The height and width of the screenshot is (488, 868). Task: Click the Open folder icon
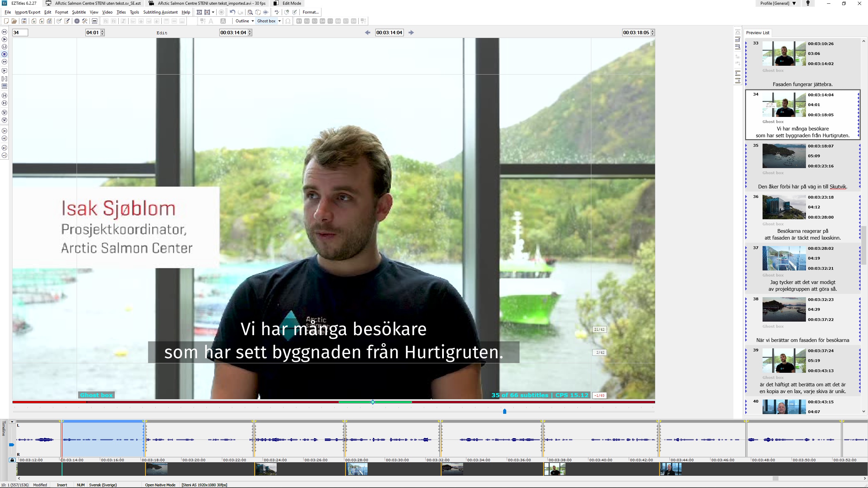14,21
